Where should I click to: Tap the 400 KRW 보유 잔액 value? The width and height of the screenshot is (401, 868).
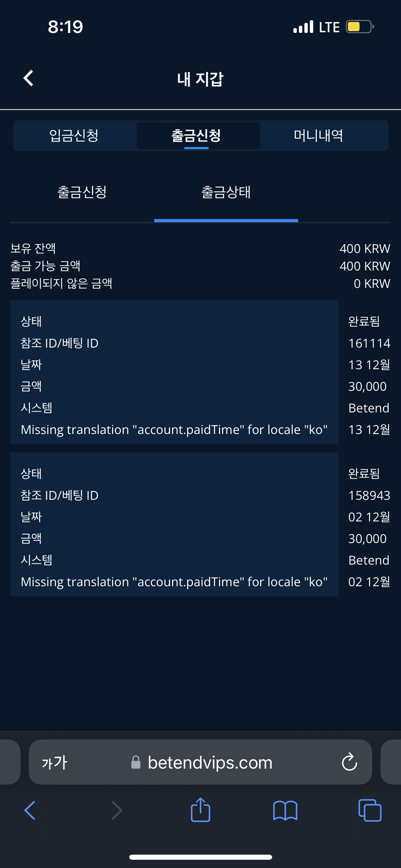365,249
